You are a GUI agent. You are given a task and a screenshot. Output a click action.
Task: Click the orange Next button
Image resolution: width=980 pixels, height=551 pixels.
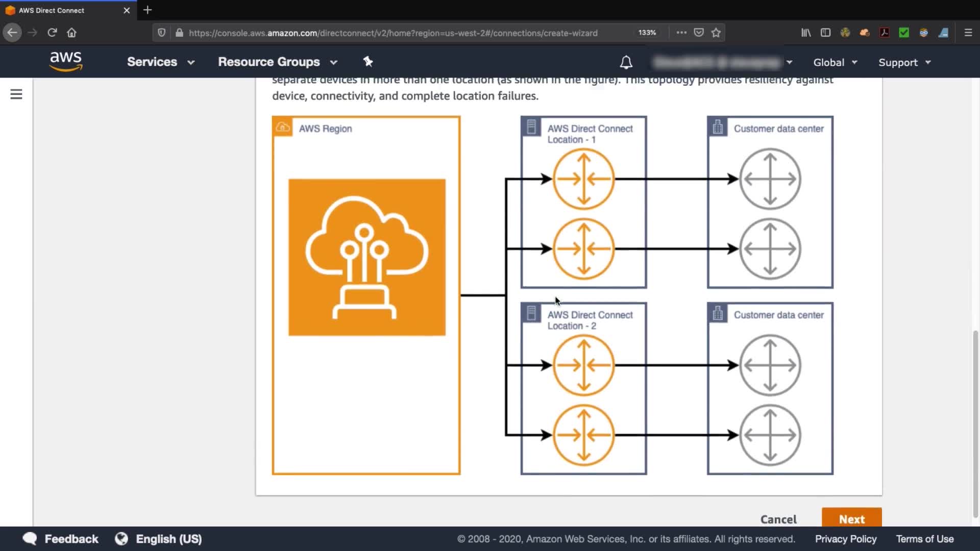click(x=851, y=518)
